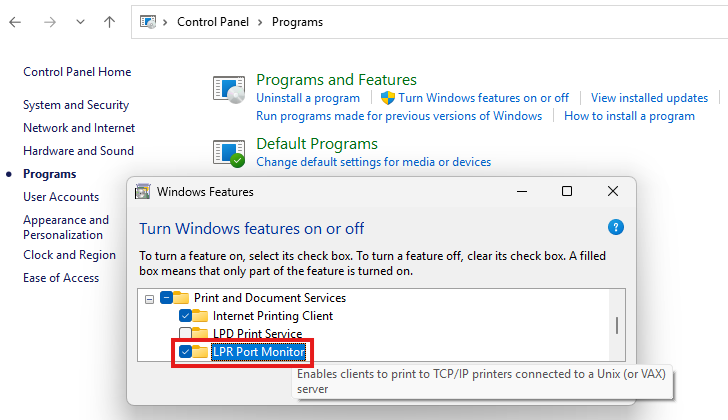The height and width of the screenshot is (420, 728).
Task: Select Internet Printing Client item
Action: pyautogui.click(x=273, y=316)
